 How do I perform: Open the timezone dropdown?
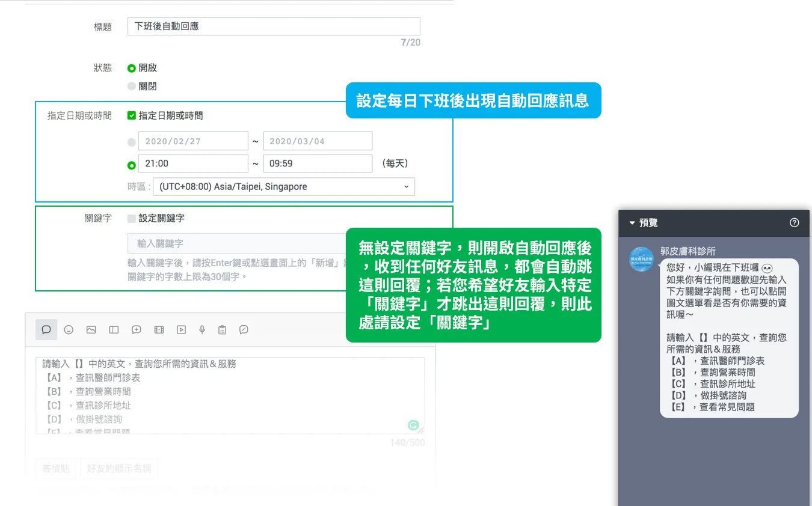pyautogui.click(x=283, y=186)
